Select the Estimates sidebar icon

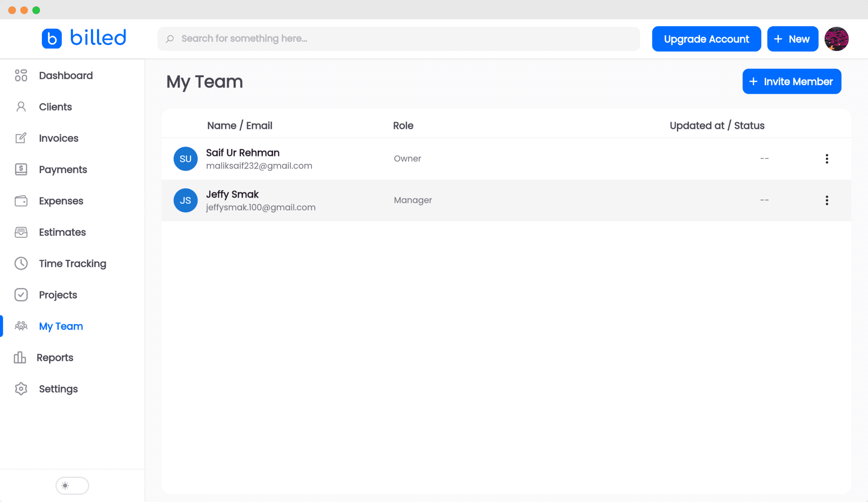coord(21,232)
